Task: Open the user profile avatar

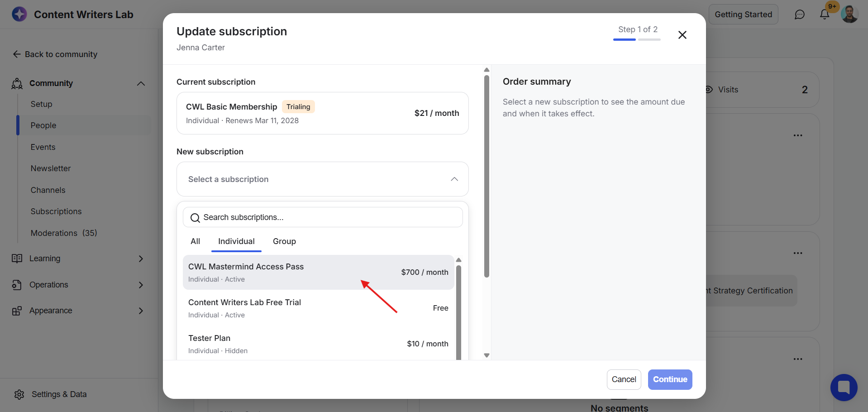Action: coord(849,14)
